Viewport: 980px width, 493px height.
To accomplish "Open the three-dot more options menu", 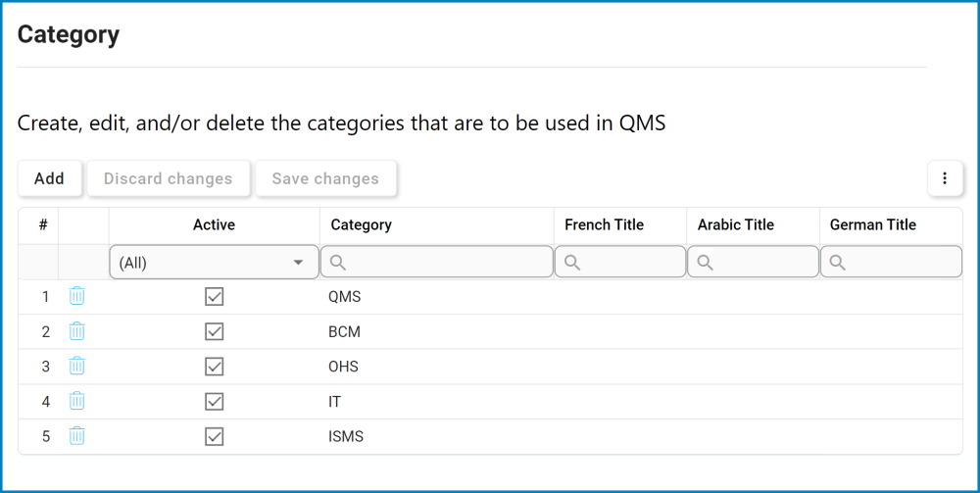I will 945,178.
